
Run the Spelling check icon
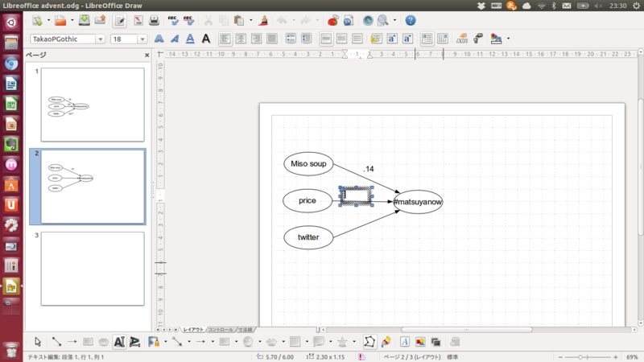173,20
